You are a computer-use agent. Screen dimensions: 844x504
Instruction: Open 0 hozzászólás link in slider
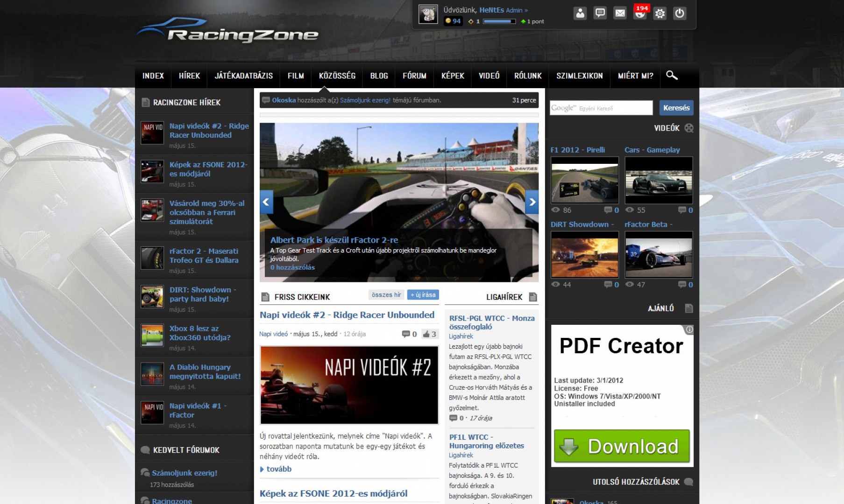[292, 267]
